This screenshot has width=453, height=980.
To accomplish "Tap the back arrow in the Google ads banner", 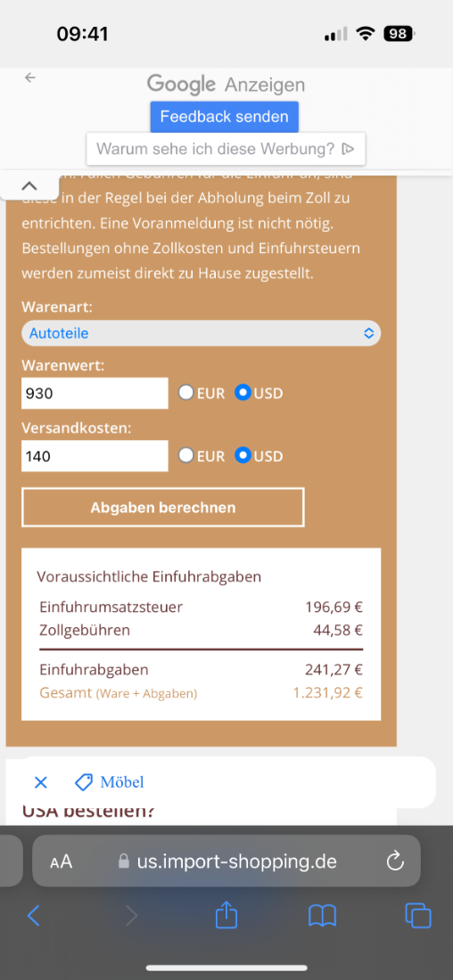I will point(30,78).
